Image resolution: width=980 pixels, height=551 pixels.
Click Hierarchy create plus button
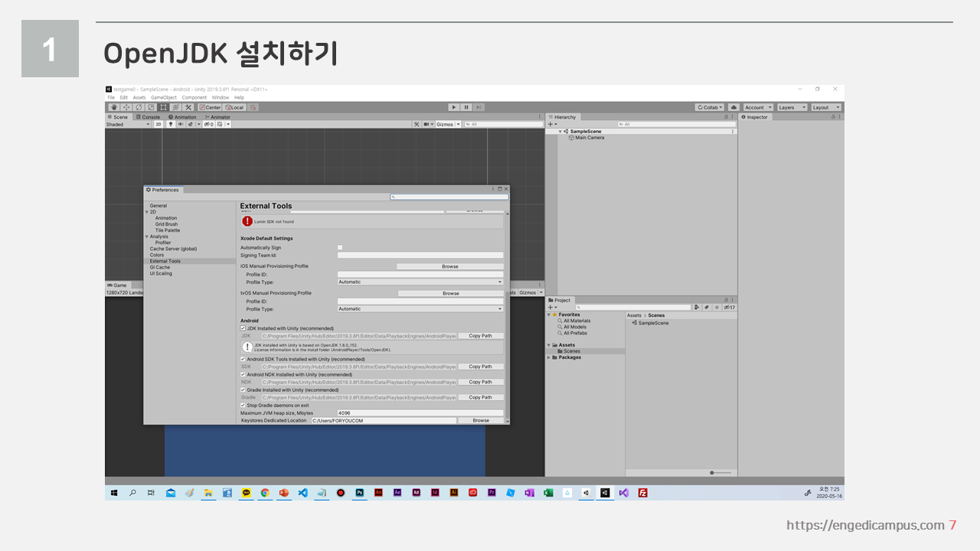pyautogui.click(x=551, y=124)
